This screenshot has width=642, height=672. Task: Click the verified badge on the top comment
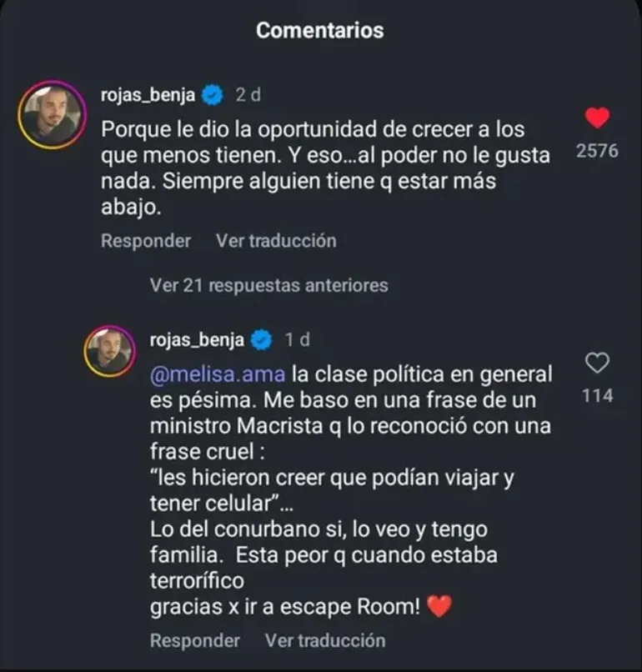click(213, 96)
